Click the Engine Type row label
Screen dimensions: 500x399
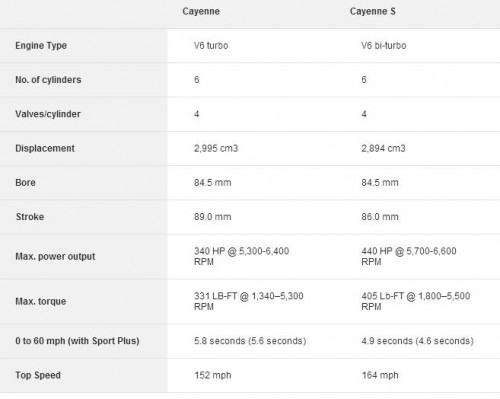(x=41, y=46)
